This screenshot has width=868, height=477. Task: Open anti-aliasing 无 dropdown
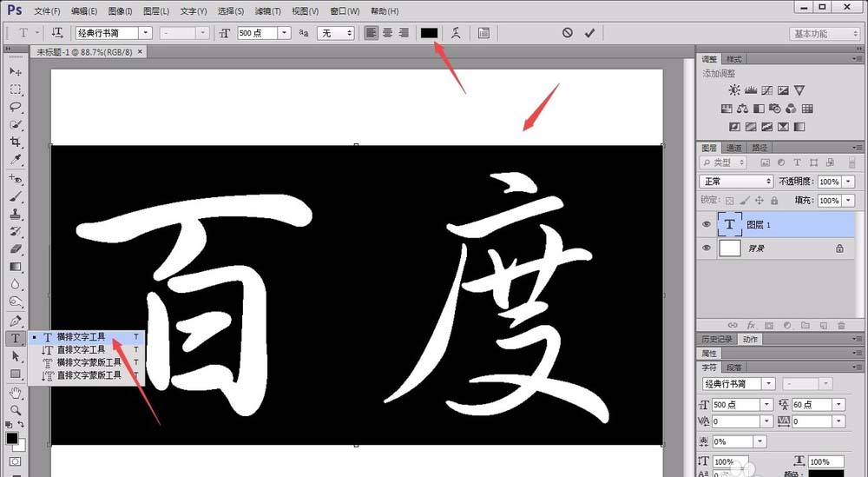coord(335,33)
